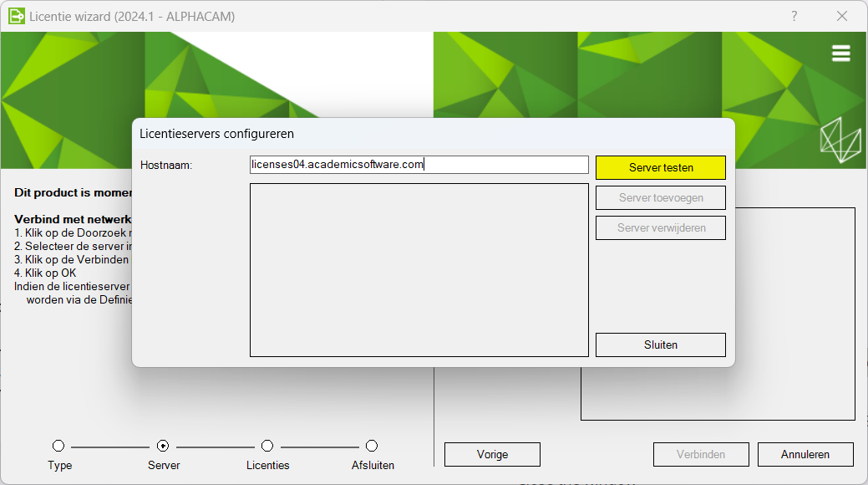Click the connector line between Server and Licenties
Image resolution: width=868 pixels, height=485 pixels.
click(x=216, y=446)
